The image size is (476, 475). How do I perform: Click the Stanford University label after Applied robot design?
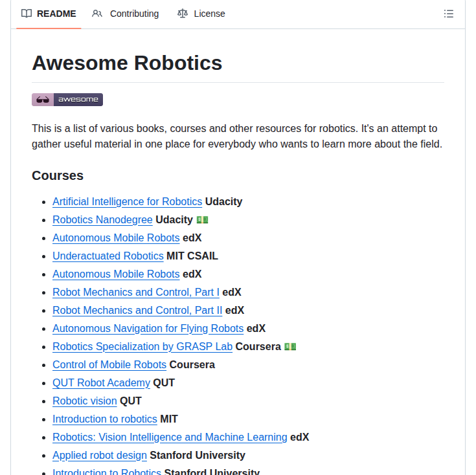click(198, 455)
